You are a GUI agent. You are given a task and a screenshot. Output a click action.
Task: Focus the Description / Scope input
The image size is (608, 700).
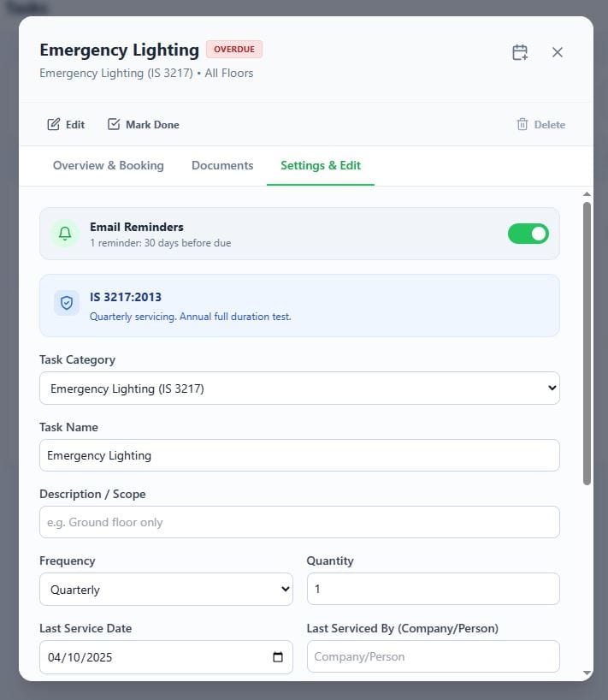299,522
